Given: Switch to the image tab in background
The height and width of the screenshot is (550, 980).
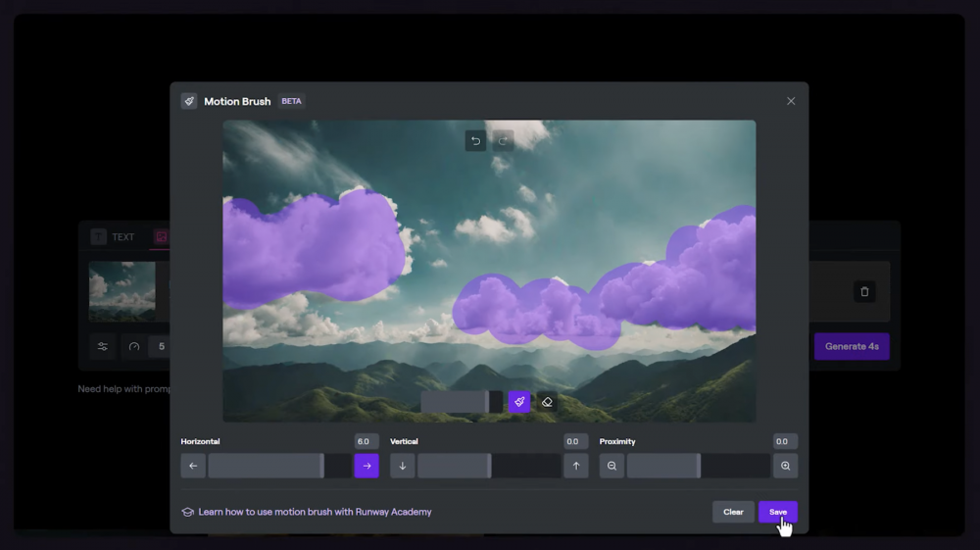Looking at the screenshot, I should coord(162,237).
